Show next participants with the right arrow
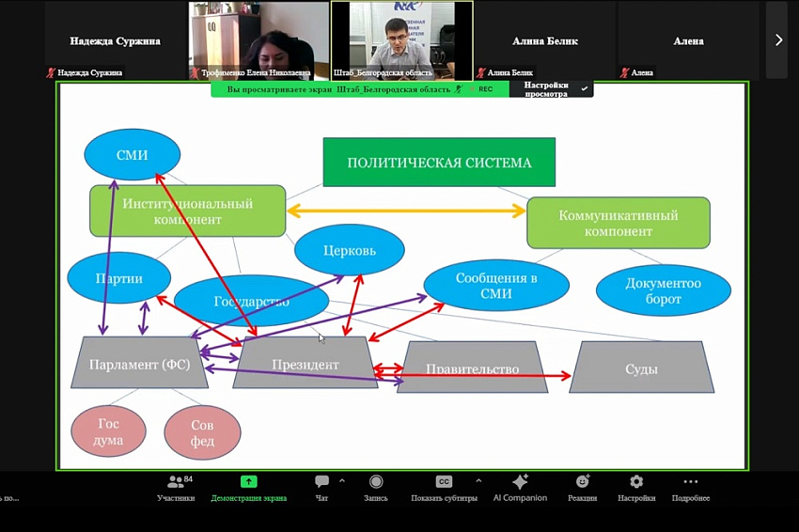 click(777, 39)
